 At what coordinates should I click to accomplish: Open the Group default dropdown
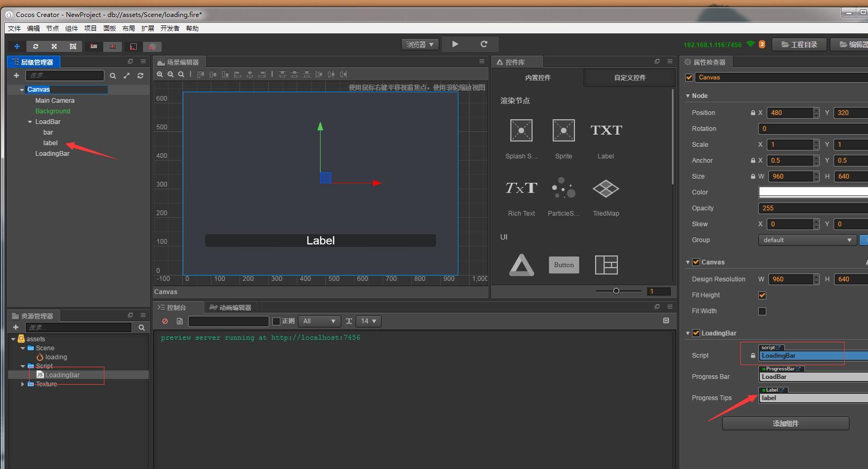tap(808, 240)
